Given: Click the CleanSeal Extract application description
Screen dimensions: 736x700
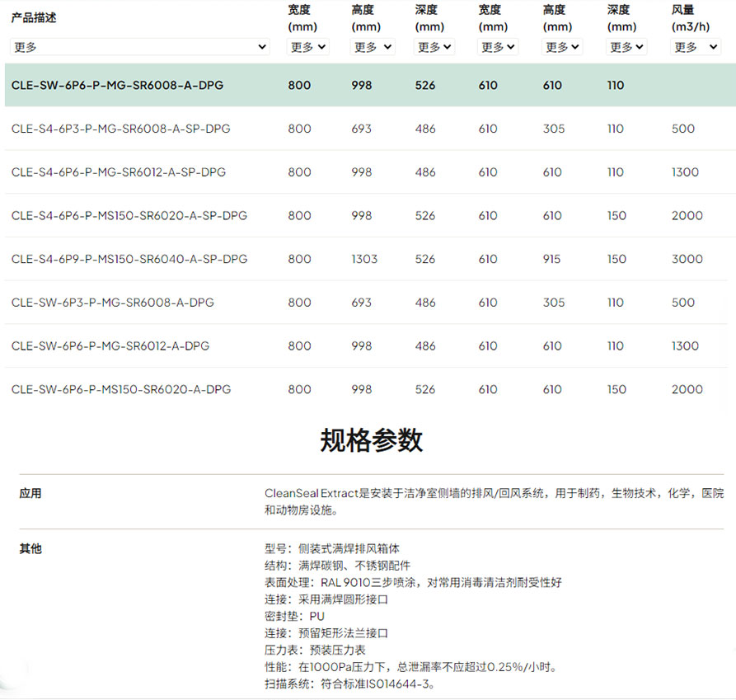Looking at the screenshot, I should [x=495, y=501].
